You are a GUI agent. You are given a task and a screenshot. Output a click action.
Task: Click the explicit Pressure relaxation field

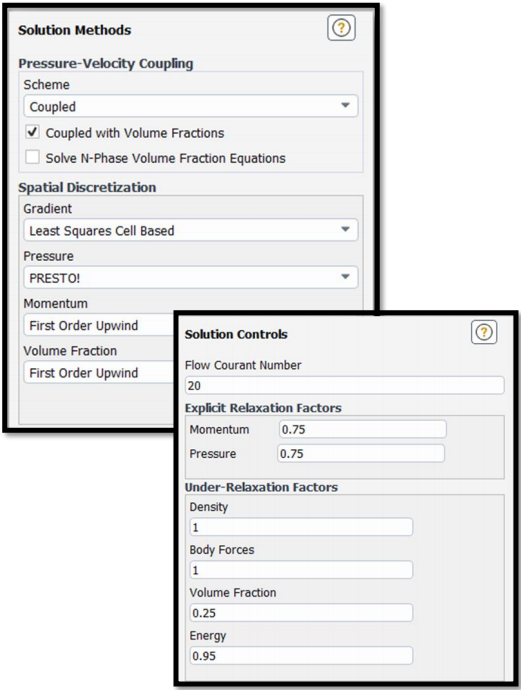[361, 453]
